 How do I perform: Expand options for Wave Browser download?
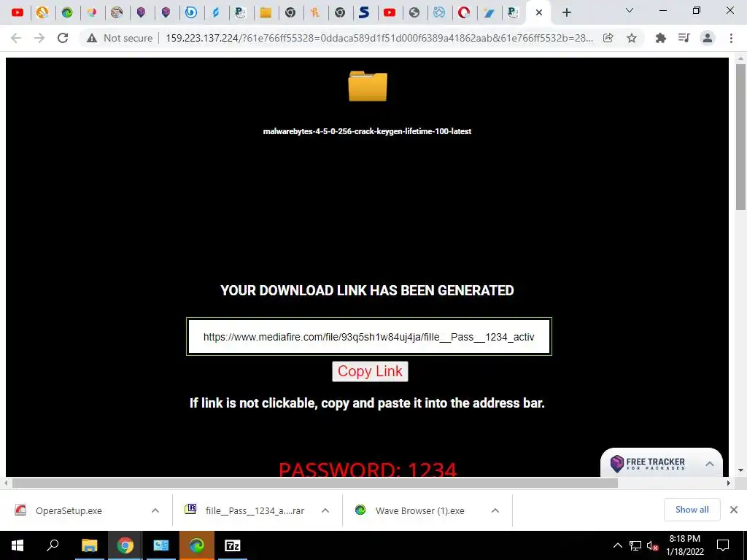495,510
